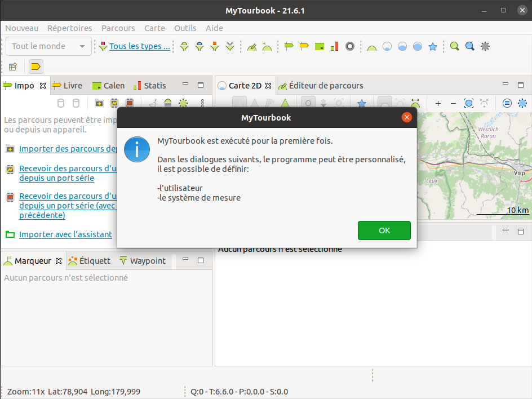Maximize the Carte 2D panel
This screenshot has height=399, width=532.
(521, 85)
